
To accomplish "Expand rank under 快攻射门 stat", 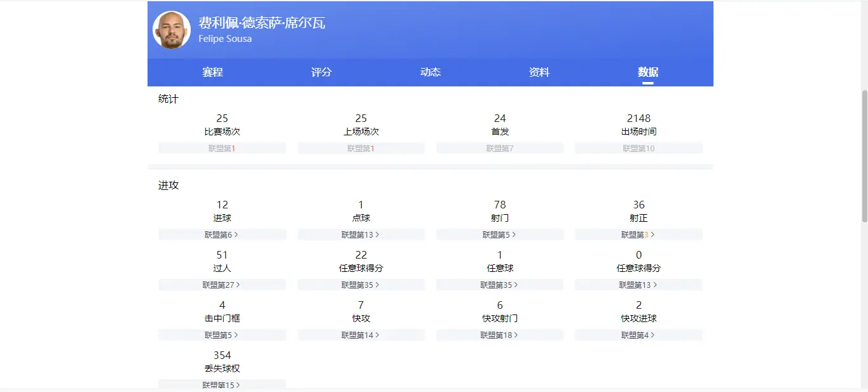I will (x=500, y=335).
